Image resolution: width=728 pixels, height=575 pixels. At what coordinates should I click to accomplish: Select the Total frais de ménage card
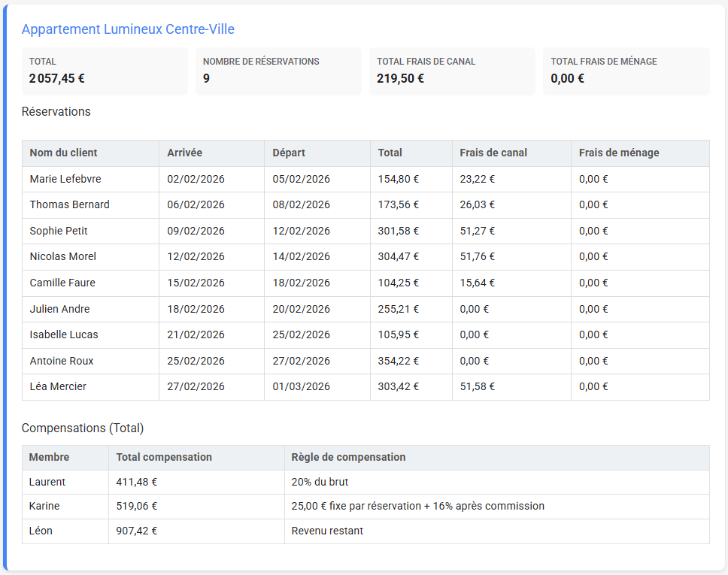click(x=626, y=71)
